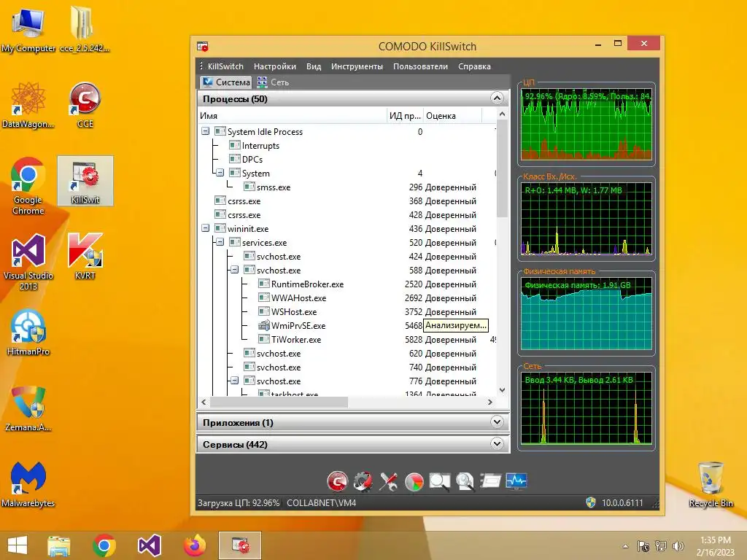Open the Справка menu
The width and height of the screenshot is (747, 560).
pos(474,66)
